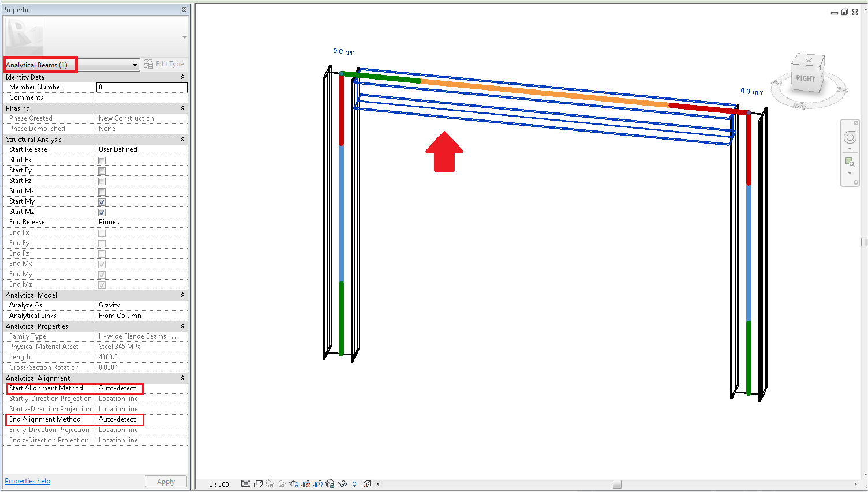Open the Detail Level control in view bar
The image size is (868, 492).
(x=246, y=484)
